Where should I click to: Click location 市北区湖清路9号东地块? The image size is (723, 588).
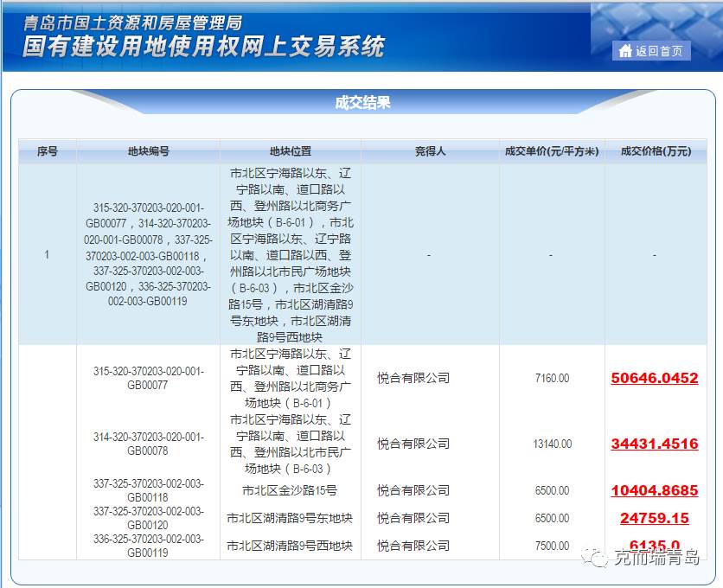(x=290, y=518)
